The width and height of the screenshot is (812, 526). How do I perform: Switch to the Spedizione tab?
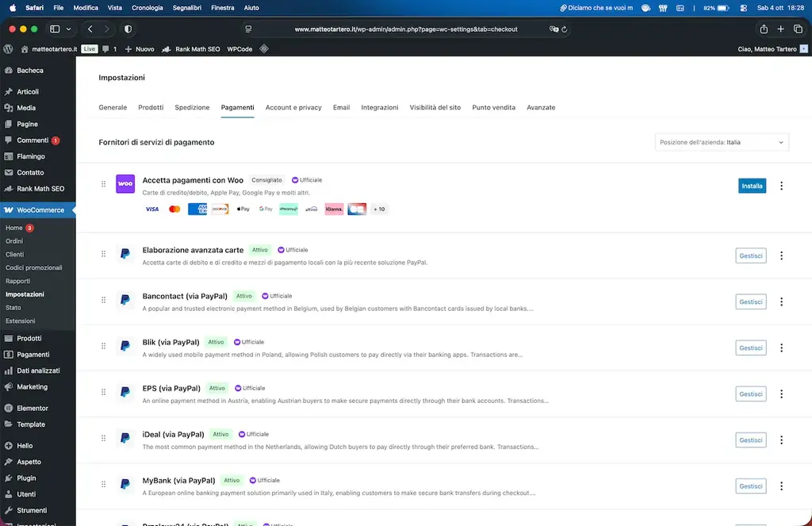coord(192,107)
